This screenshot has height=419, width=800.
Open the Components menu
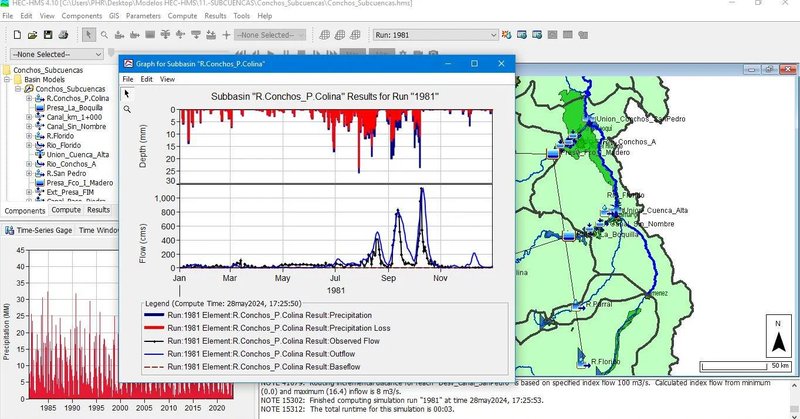pos(82,16)
